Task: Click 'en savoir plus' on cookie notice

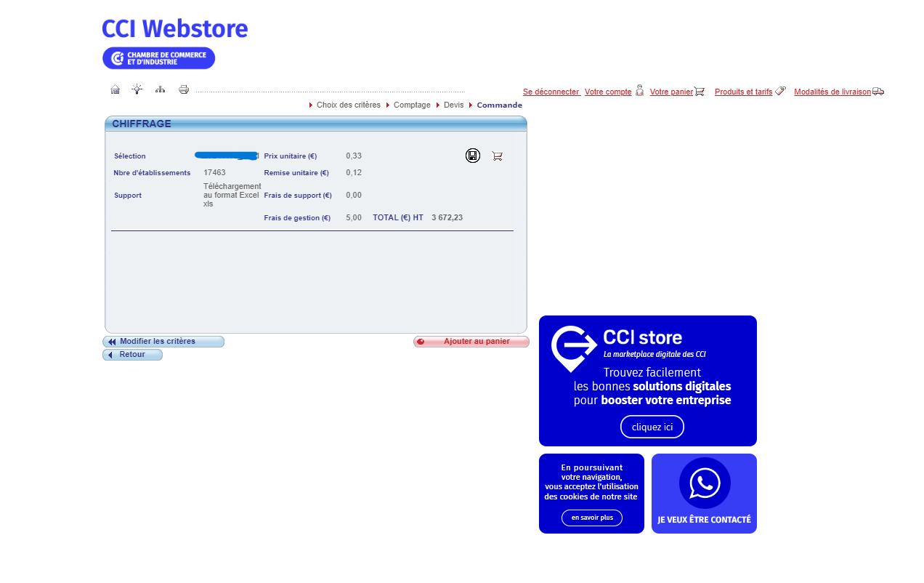Action: [x=592, y=518]
